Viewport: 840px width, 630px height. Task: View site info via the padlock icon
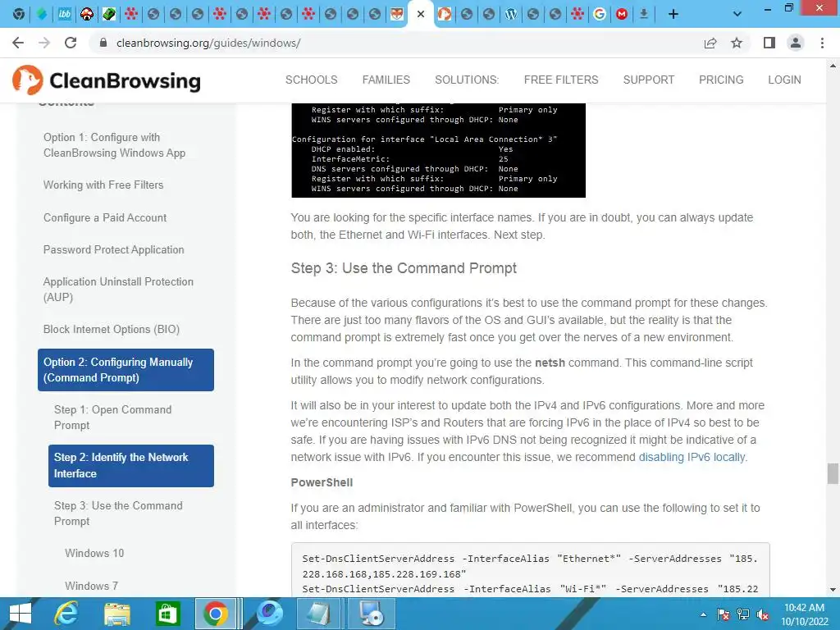[104, 43]
